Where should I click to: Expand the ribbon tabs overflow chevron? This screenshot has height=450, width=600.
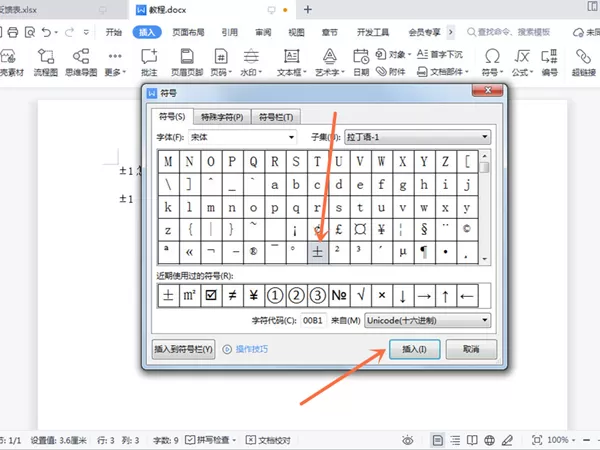point(451,32)
